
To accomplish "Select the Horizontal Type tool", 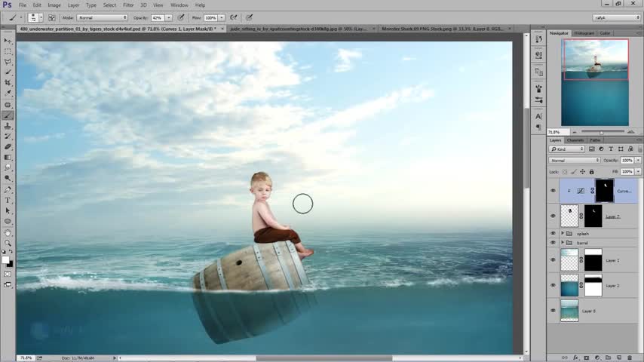I will click(8, 201).
